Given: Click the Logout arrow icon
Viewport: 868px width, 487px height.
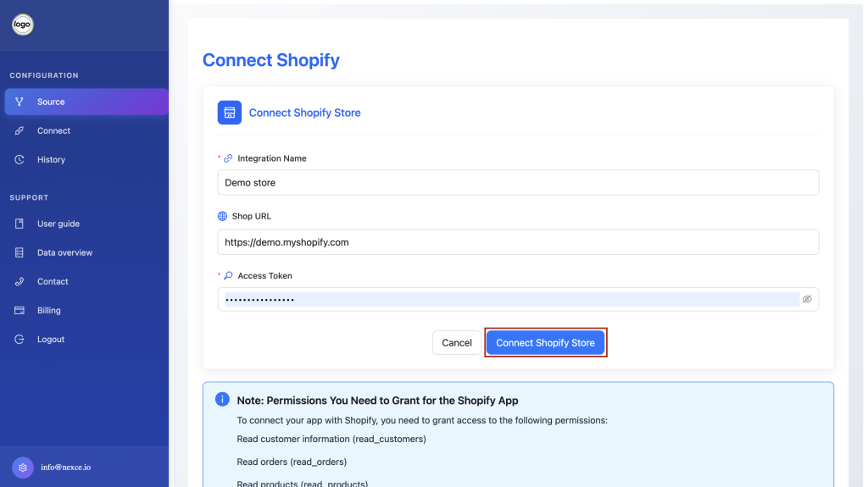Looking at the screenshot, I should pyautogui.click(x=19, y=340).
